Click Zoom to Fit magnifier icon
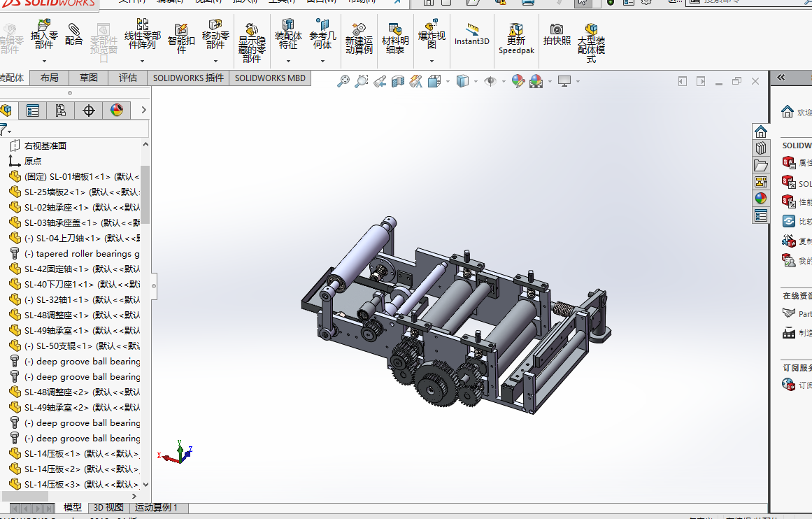The height and width of the screenshot is (519, 812). coord(343,81)
